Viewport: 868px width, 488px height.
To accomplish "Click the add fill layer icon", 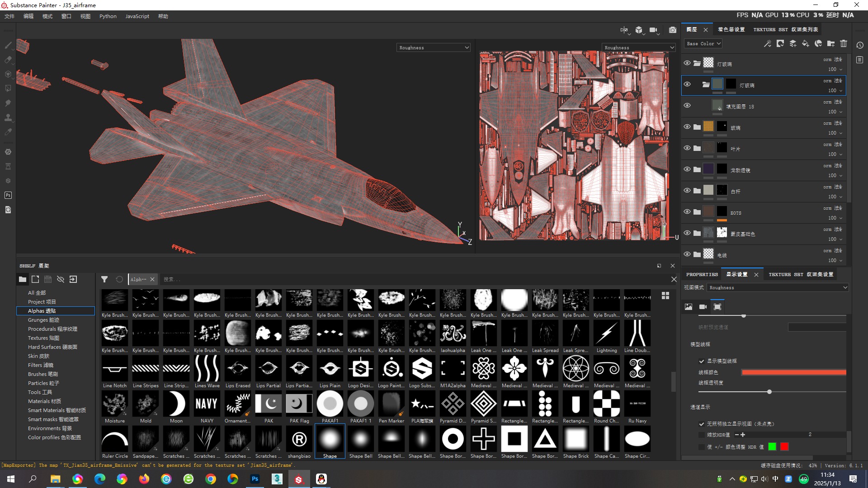I will click(805, 43).
